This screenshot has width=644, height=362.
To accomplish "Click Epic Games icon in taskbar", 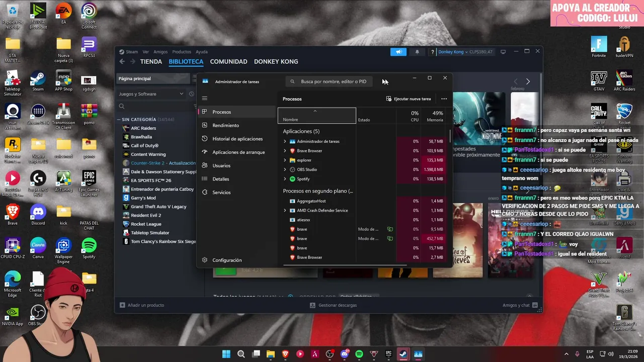I will click(388, 354).
